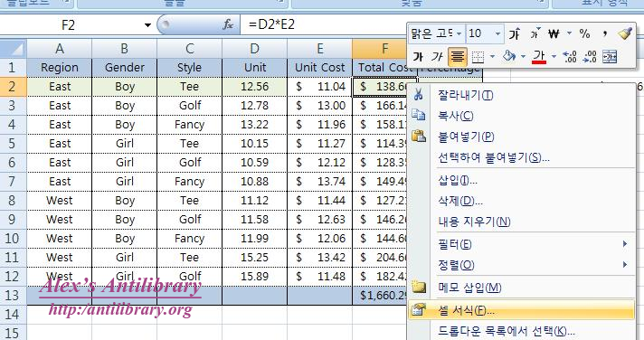Select column D header
The height and width of the screenshot is (340, 644).
tap(255, 49)
